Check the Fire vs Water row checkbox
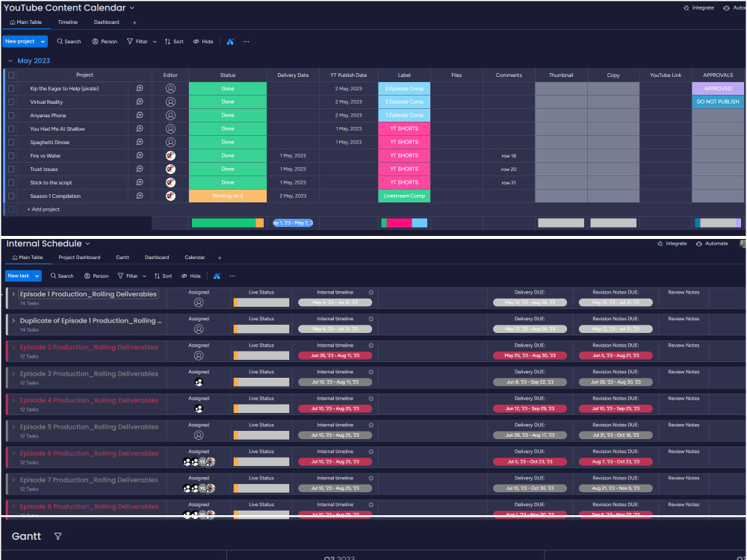Image resolution: width=747 pixels, height=560 pixels. click(11, 155)
